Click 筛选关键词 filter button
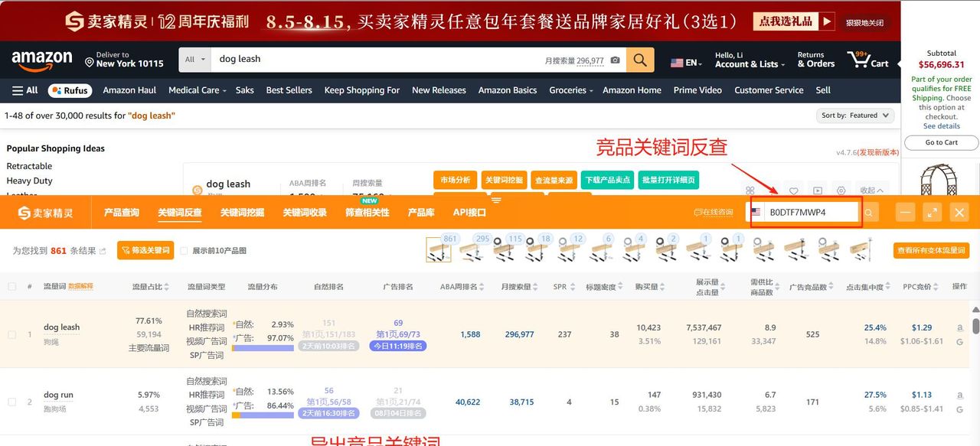Viewport: 980px width, 446px height. click(x=145, y=250)
